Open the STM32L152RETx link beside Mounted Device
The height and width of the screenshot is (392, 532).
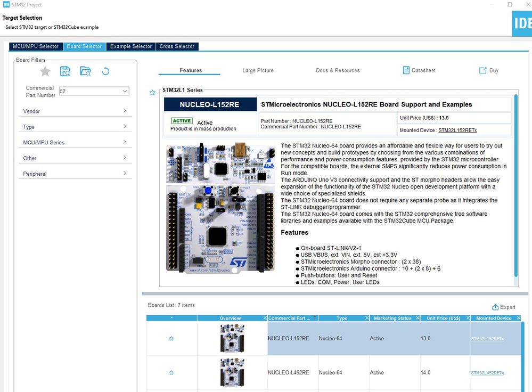click(x=457, y=130)
